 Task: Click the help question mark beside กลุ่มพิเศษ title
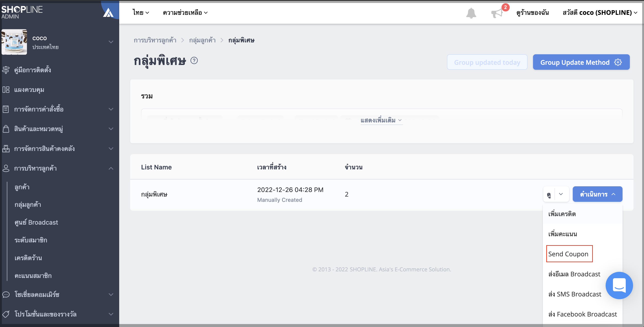(x=194, y=61)
